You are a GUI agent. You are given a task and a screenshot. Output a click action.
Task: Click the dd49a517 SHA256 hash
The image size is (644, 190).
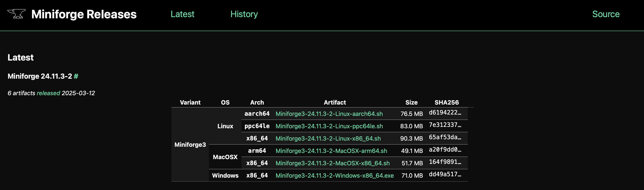click(445, 174)
